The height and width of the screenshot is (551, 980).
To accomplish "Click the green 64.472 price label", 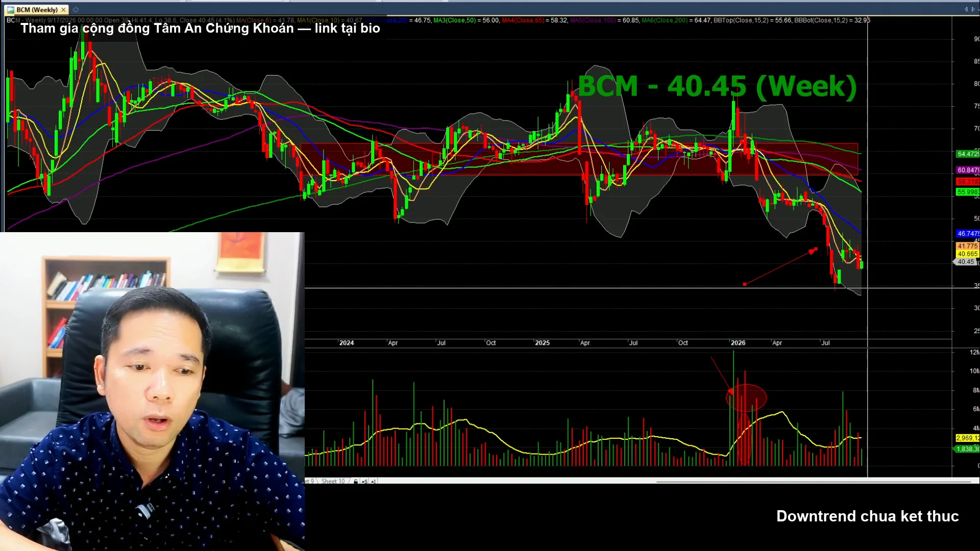I will point(968,154).
